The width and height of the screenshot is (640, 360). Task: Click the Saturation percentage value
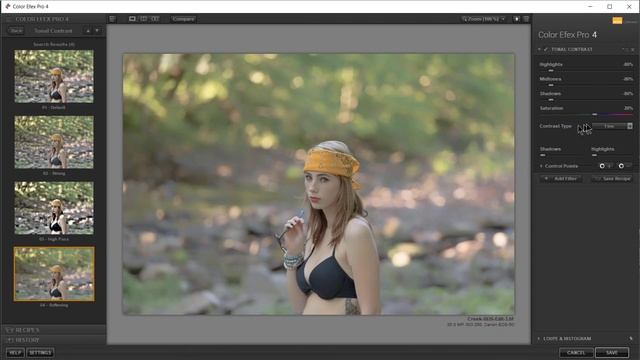(x=628, y=108)
